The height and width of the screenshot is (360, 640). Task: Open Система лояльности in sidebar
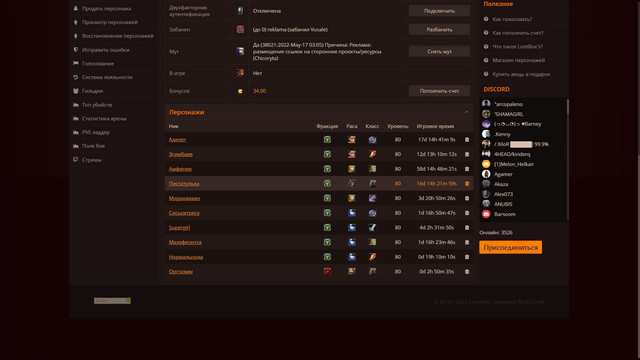(x=107, y=77)
